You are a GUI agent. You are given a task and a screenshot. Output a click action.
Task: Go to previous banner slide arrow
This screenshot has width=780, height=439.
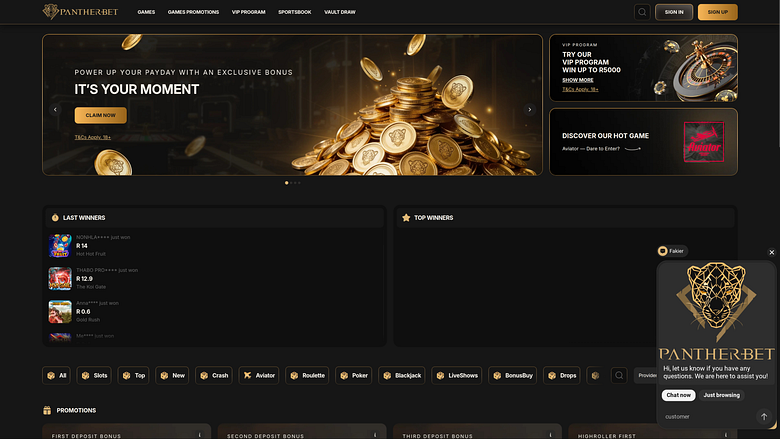(55, 109)
